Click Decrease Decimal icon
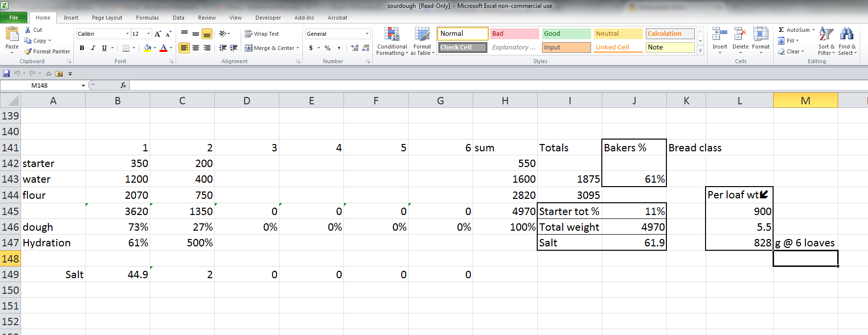Image resolution: width=868 pixels, height=335 pixels. pos(365,48)
